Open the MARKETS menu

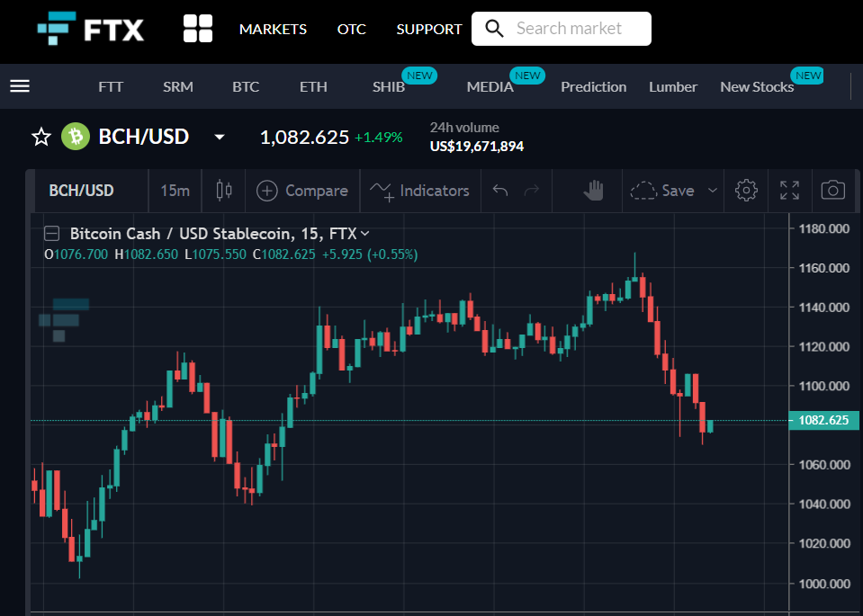point(273,29)
